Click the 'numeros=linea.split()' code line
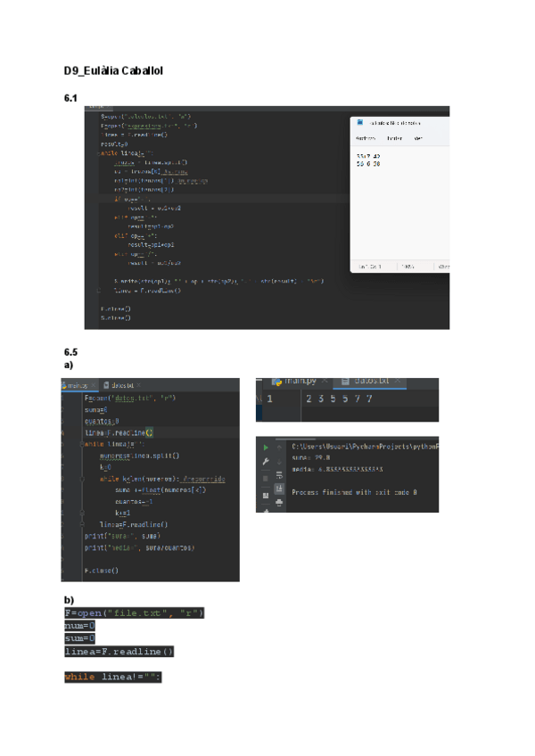 click(139, 456)
